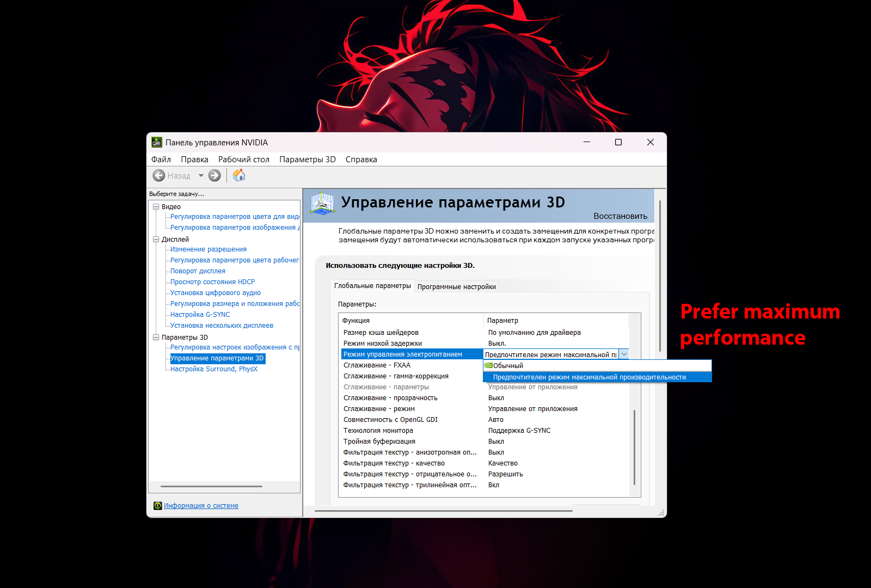Open Регулировка настроек изображения с просмотром
Viewport: 871px width, 588px height.
click(235, 347)
